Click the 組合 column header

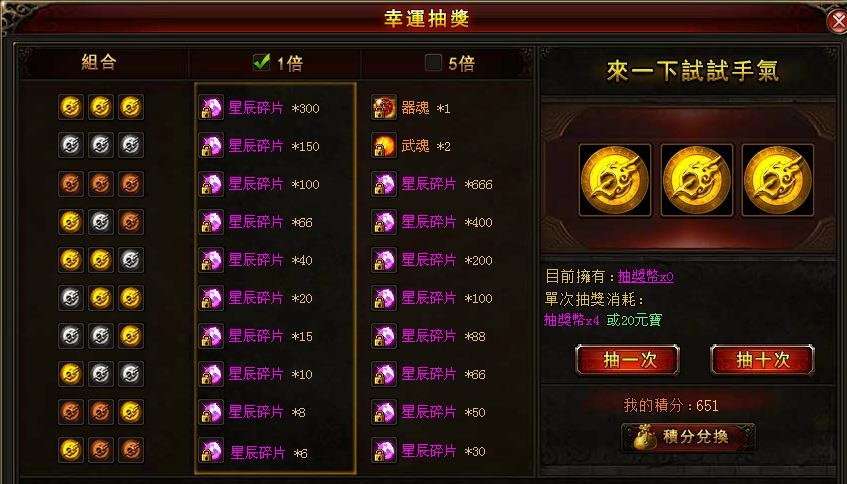point(99,63)
